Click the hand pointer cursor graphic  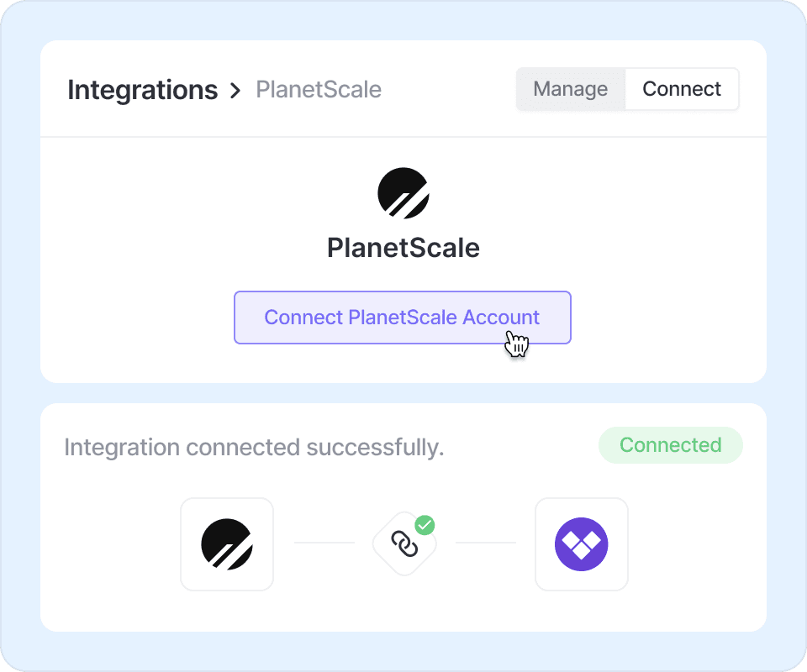pos(517,344)
